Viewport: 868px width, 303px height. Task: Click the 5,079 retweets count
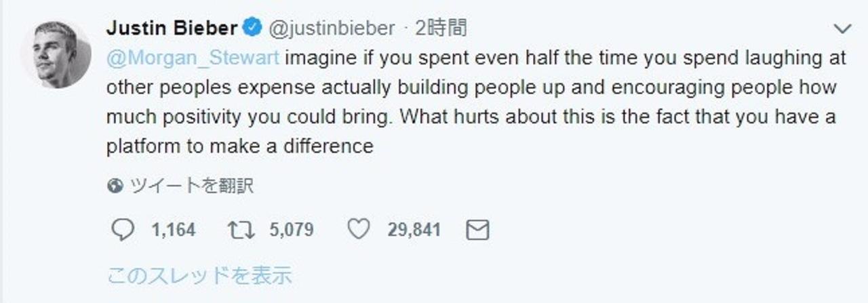coord(292,230)
